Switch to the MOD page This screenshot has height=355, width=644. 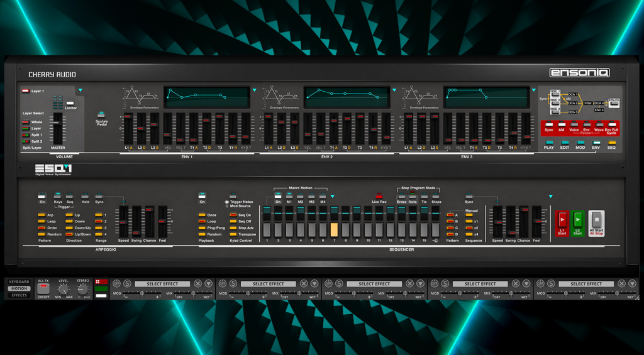(x=580, y=143)
